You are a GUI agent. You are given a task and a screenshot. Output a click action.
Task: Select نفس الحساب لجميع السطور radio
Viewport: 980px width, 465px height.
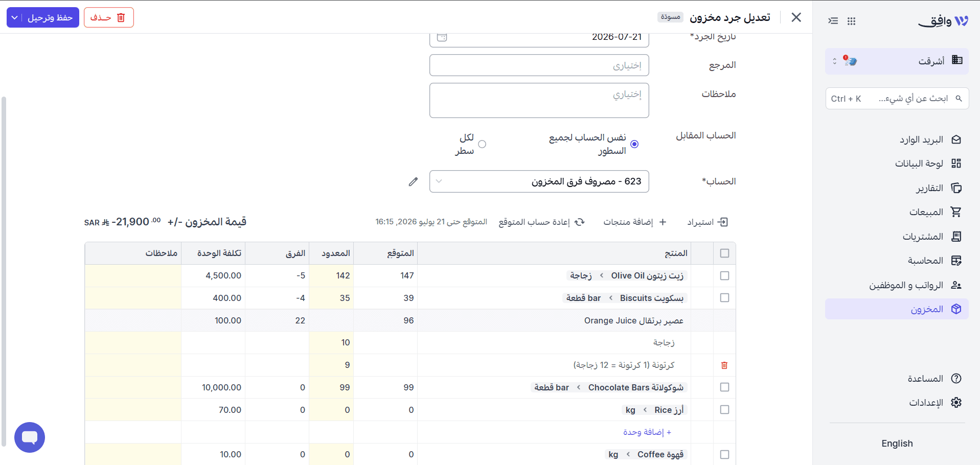click(634, 144)
